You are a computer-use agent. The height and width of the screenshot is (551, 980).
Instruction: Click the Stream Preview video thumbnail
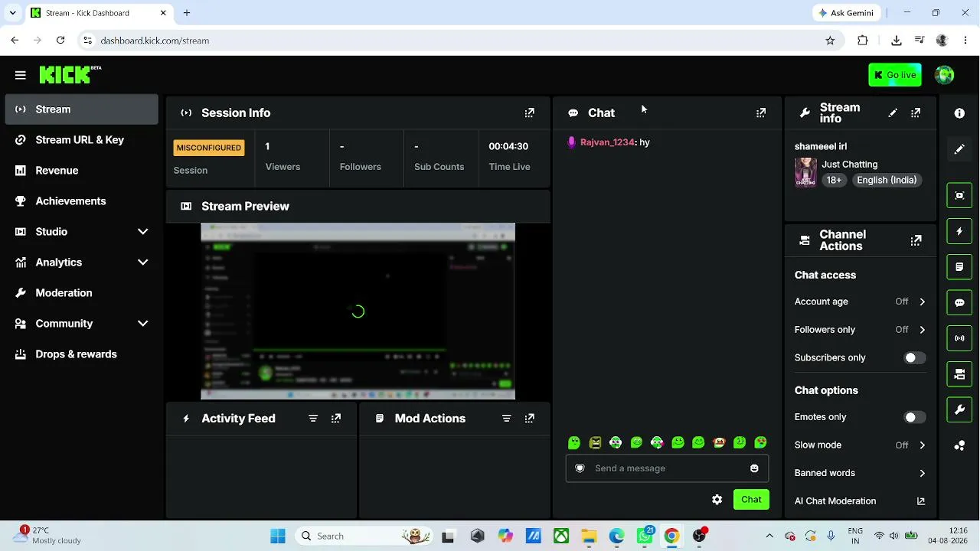[x=358, y=311]
